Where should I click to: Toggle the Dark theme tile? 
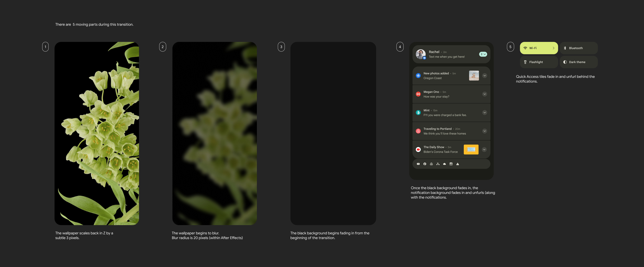point(579,62)
